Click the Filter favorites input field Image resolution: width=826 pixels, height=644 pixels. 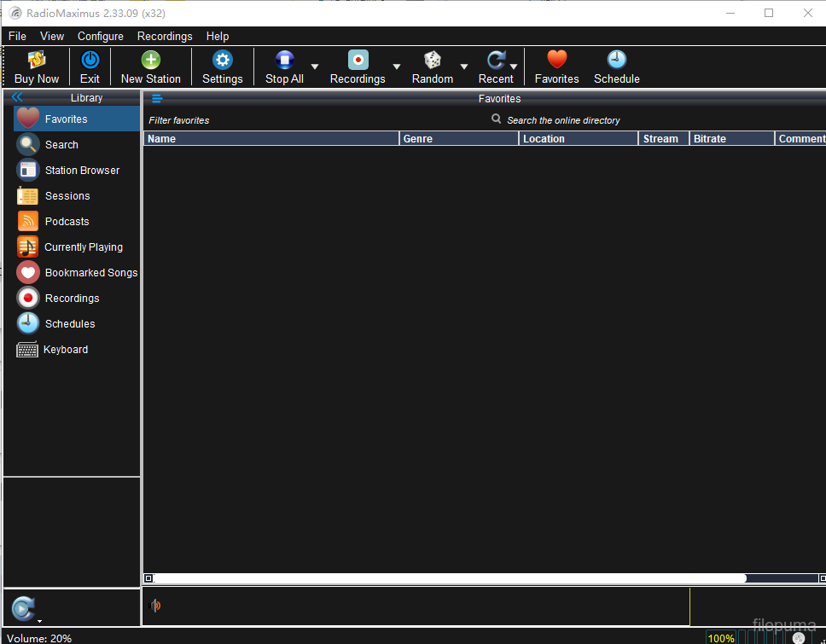[256, 120]
